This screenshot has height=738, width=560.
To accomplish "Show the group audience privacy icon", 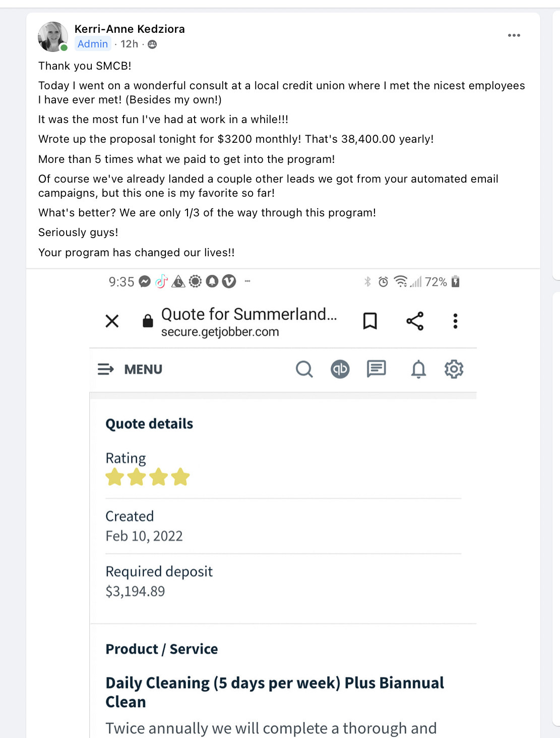I will 152,44.
